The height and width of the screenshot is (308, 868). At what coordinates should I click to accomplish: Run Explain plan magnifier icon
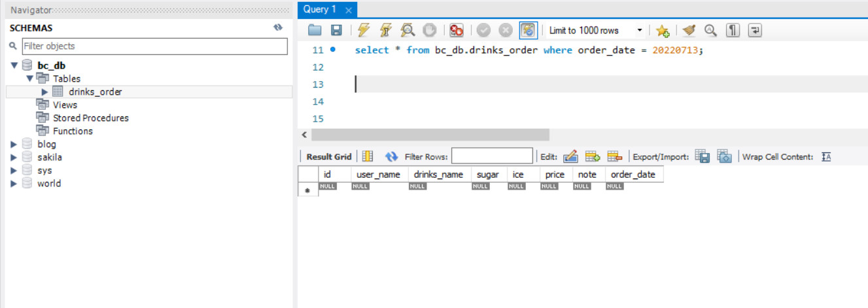[408, 30]
